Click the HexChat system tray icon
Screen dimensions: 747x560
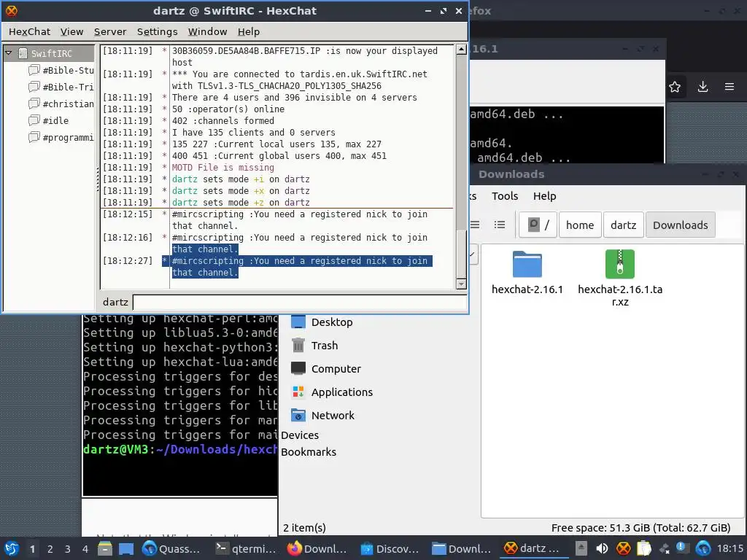(623, 548)
